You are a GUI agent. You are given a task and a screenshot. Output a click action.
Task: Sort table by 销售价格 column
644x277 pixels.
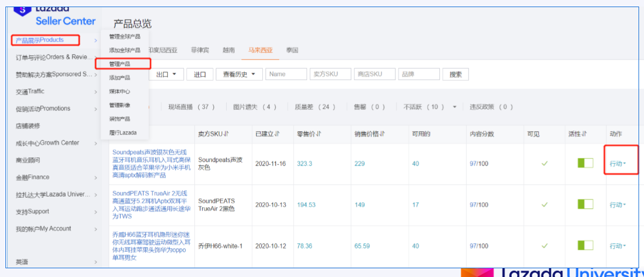(x=370, y=134)
